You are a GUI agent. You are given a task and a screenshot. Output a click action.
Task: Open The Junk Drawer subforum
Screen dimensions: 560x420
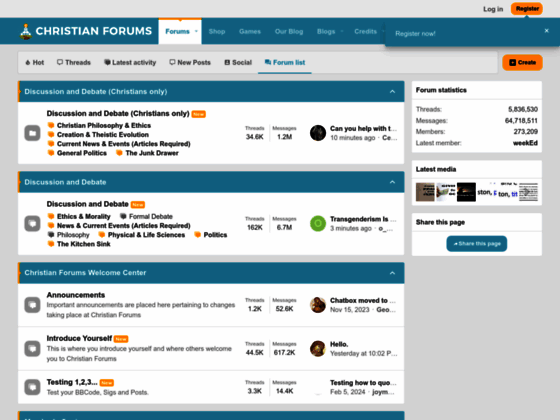click(x=152, y=153)
